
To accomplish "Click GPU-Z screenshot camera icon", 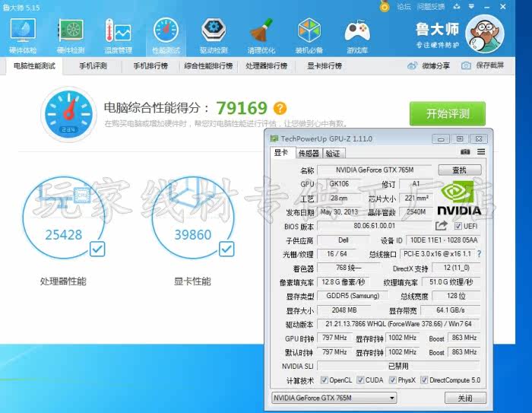I will coord(465,151).
